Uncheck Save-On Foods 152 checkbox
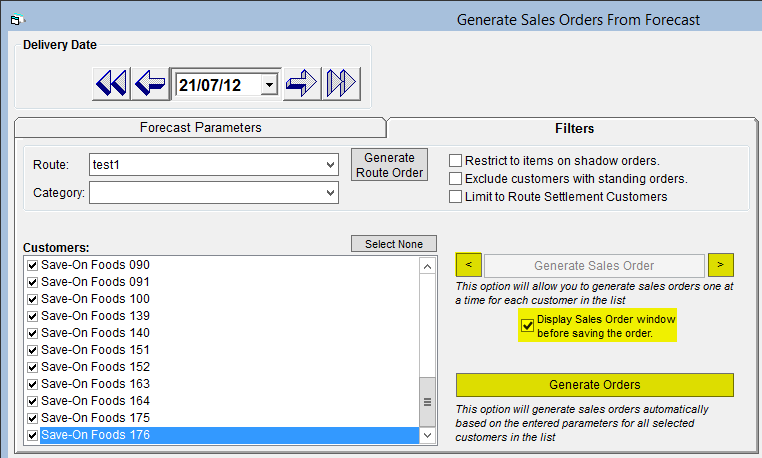This screenshot has width=762, height=458. 33,368
